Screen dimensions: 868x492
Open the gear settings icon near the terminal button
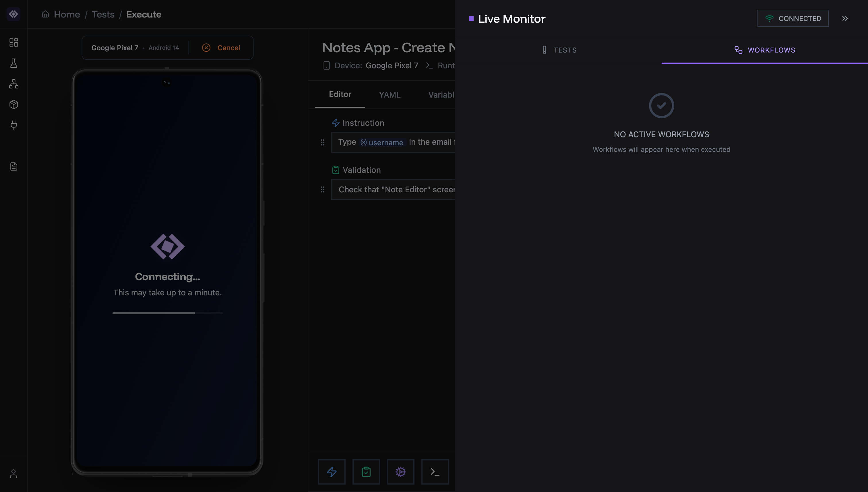(401, 472)
